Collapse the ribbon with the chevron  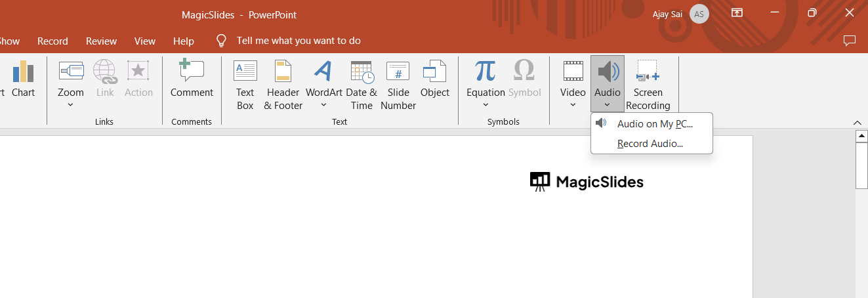coord(857,123)
